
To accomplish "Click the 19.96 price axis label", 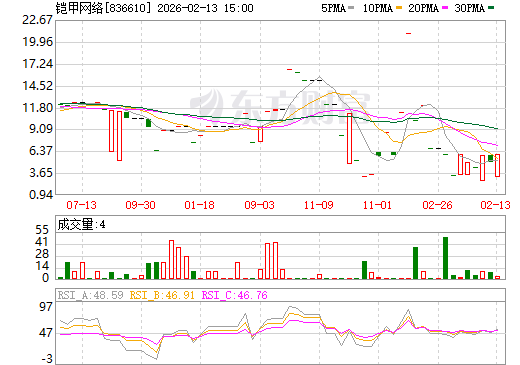I will (x=37, y=42).
